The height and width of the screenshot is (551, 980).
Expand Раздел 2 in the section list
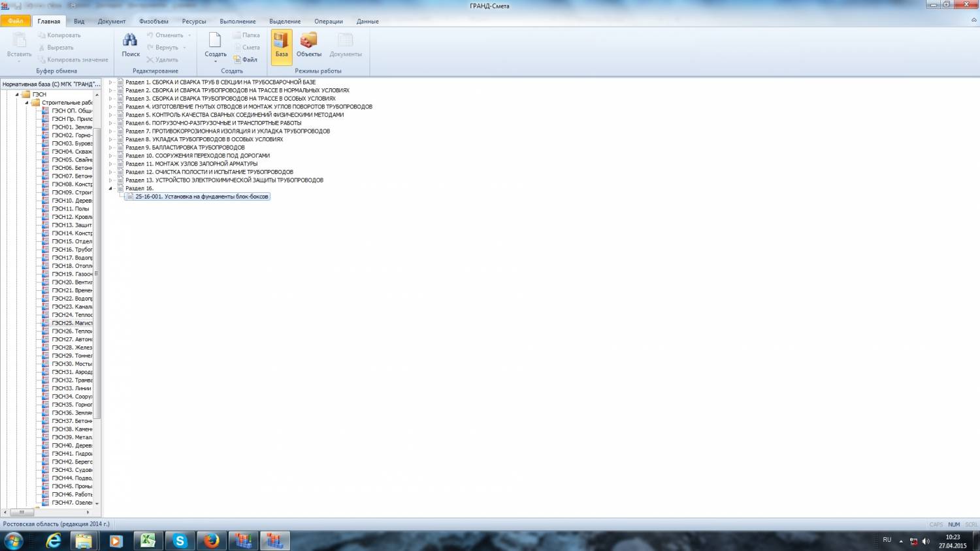[x=111, y=90]
